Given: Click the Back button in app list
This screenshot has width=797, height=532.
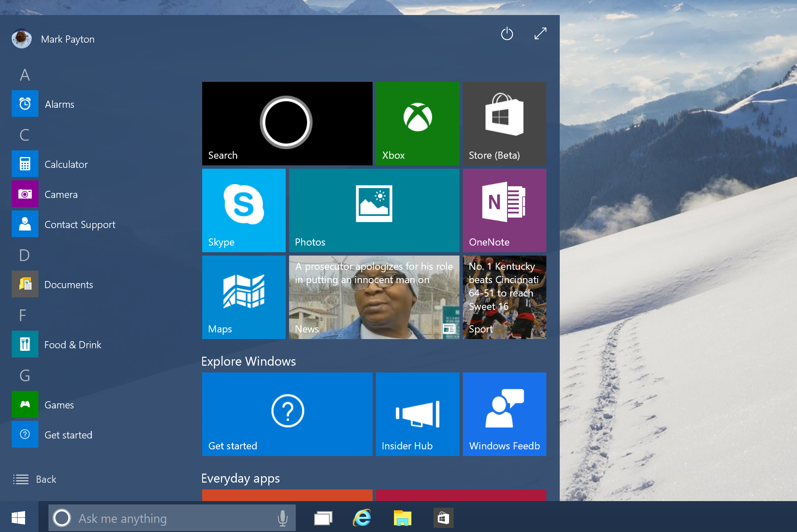Looking at the screenshot, I should [35, 479].
